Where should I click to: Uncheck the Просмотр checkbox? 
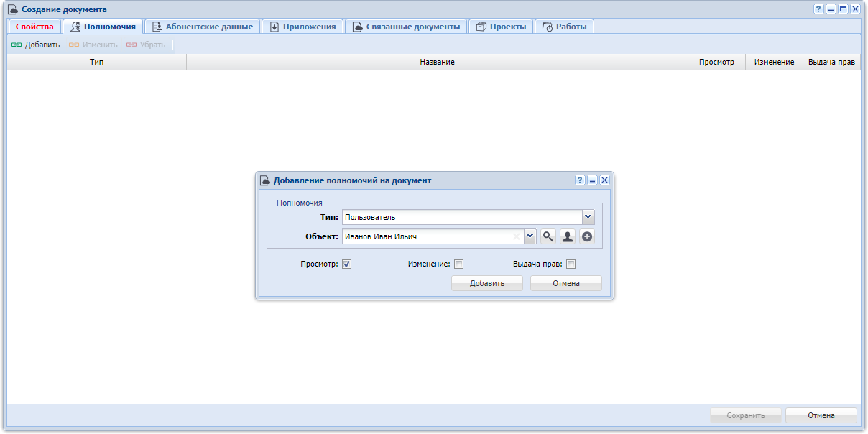(346, 264)
